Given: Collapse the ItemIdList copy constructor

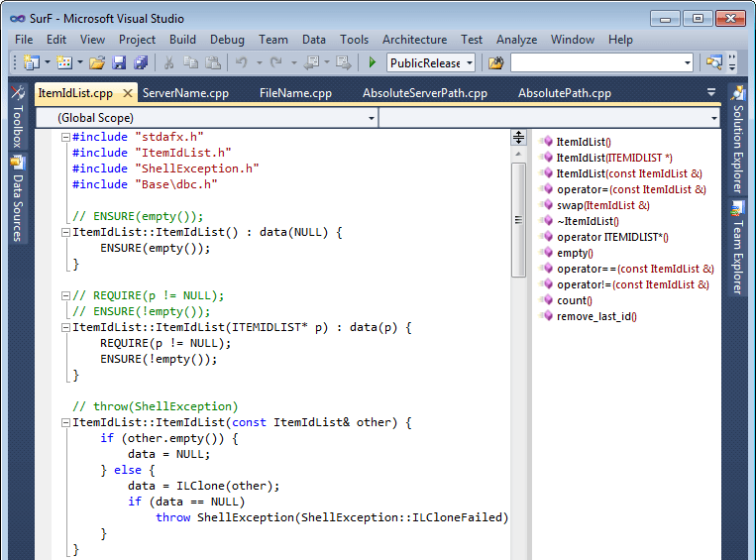Looking at the screenshot, I should [x=65, y=422].
